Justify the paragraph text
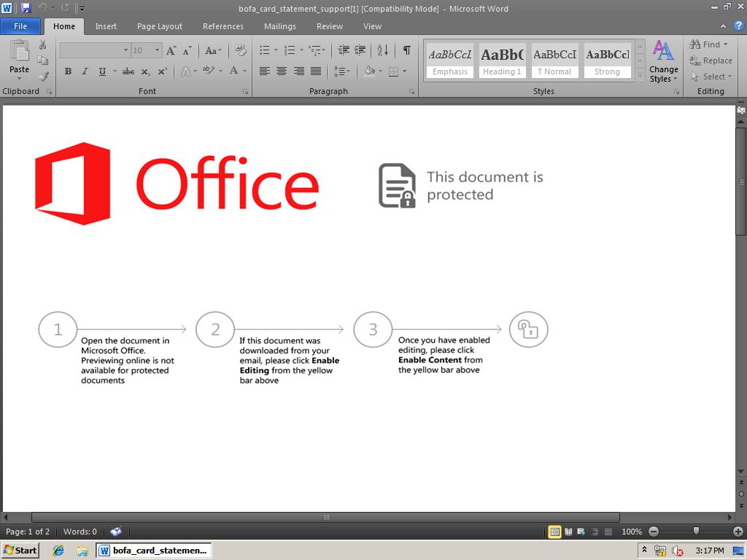This screenshot has height=560, width=747. (316, 71)
